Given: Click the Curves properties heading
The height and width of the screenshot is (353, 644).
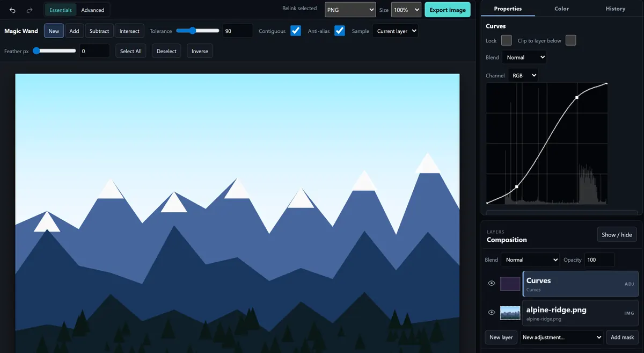Looking at the screenshot, I should [495, 26].
